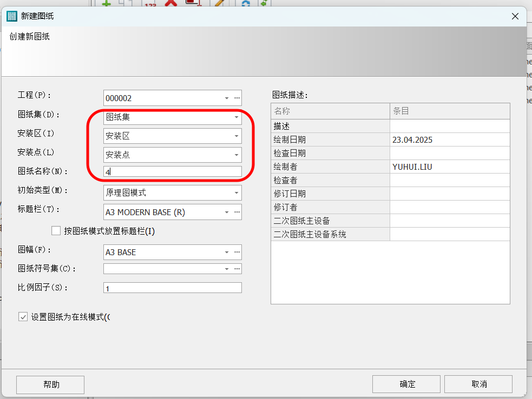Click the value cell for 修订者

450,207
